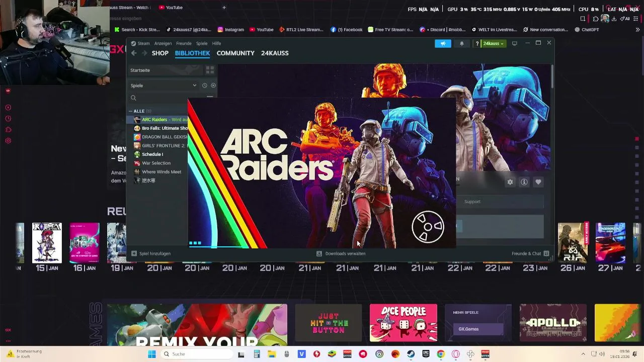Open browser easy setup menu icon
The width and height of the screenshot is (644, 362).
pos(636,19)
